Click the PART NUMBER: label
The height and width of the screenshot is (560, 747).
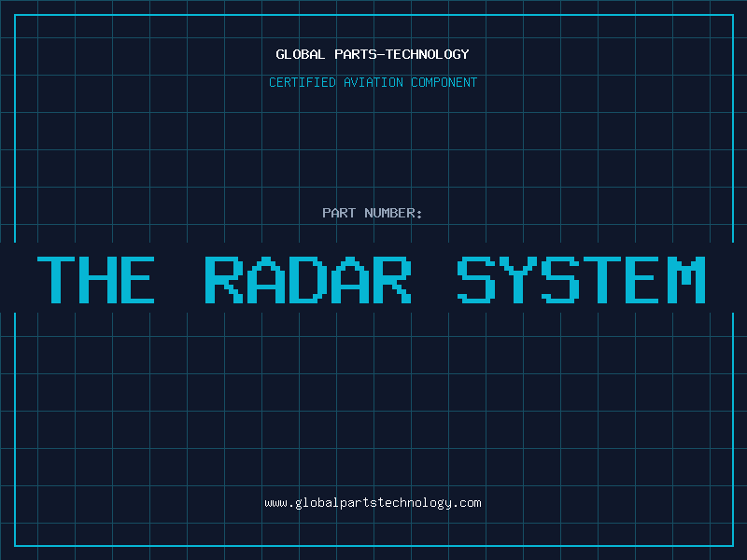pos(373,213)
